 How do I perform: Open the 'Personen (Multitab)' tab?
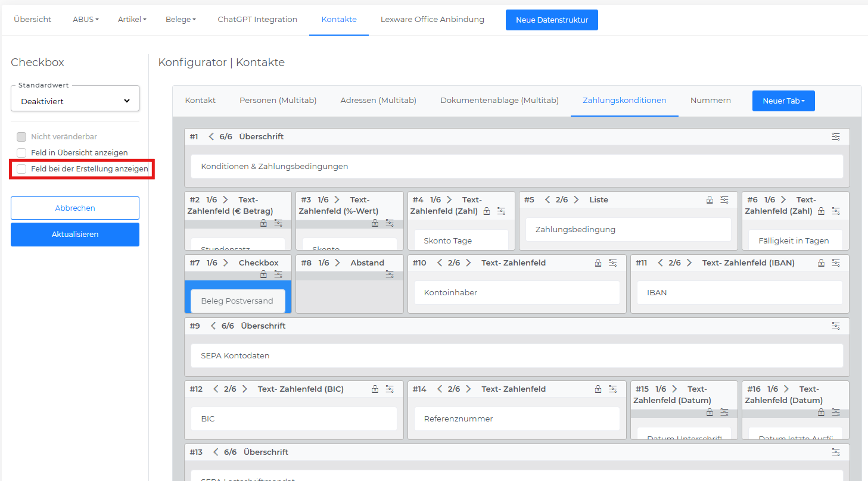[x=278, y=101]
